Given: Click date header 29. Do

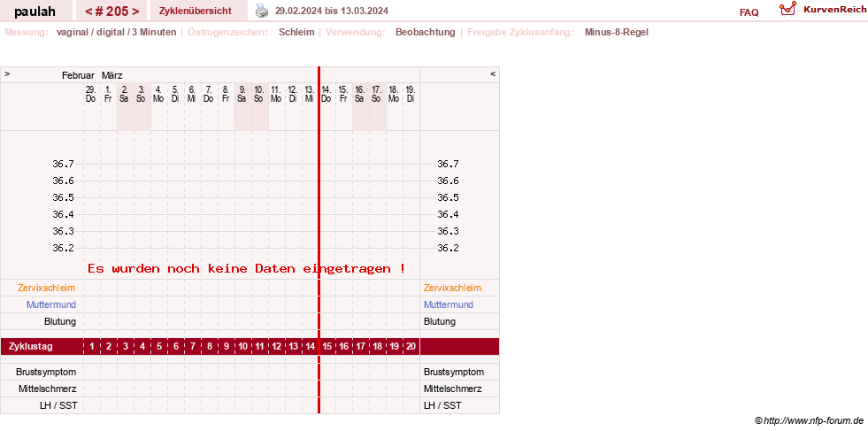Looking at the screenshot, I should 91,94.
